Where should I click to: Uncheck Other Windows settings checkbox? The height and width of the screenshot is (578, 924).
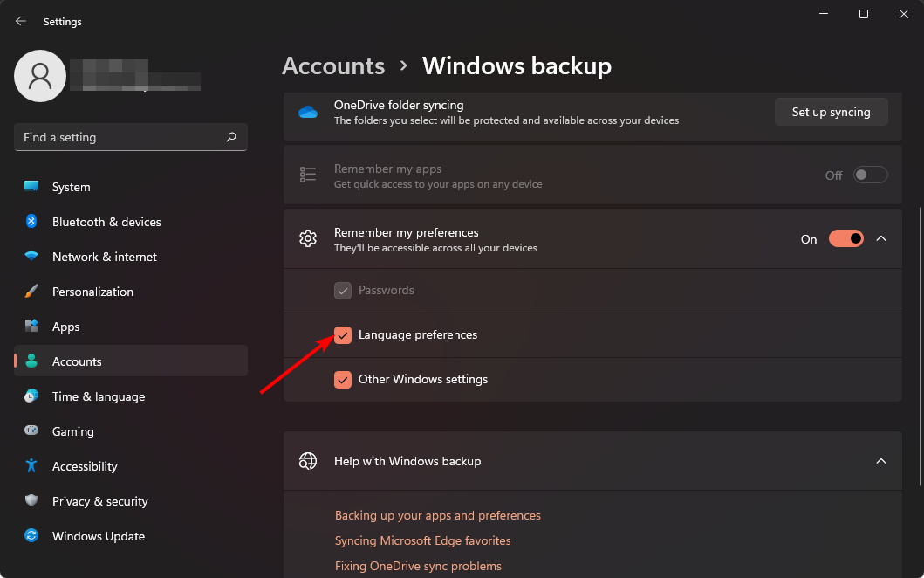(343, 380)
